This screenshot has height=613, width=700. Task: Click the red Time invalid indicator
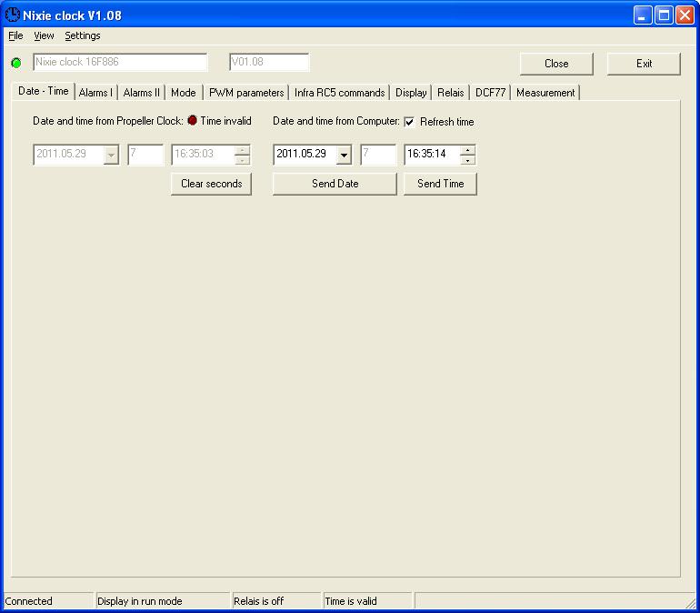click(193, 121)
